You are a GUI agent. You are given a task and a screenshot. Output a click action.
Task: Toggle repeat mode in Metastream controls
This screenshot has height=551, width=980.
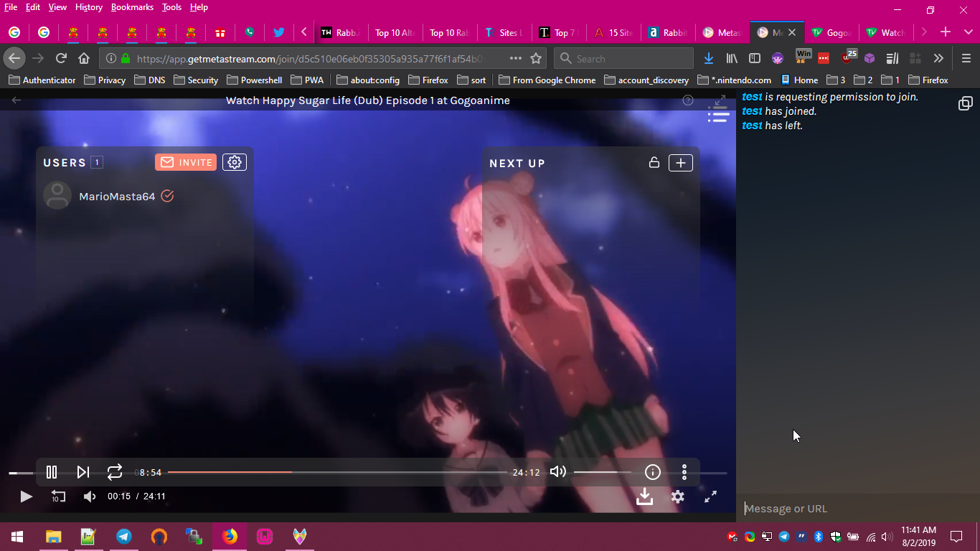pos(115,472)
